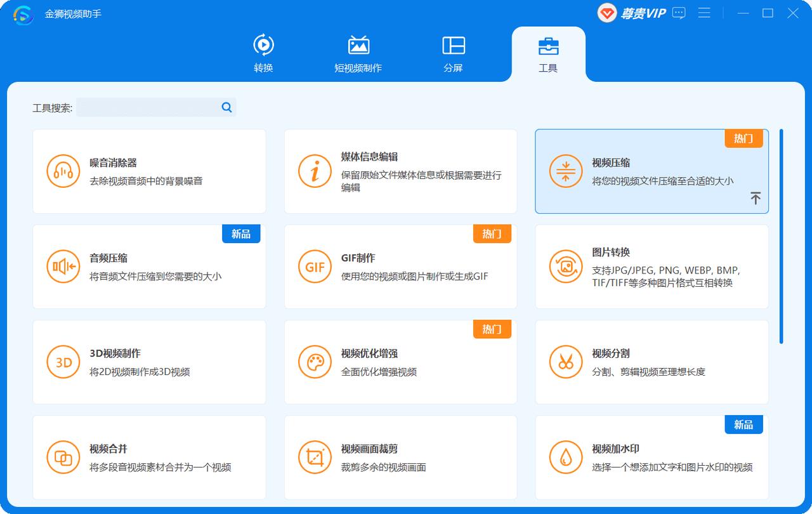
Task: Click the 尊贵VIP badge
Action: click(x=632, y=13)
